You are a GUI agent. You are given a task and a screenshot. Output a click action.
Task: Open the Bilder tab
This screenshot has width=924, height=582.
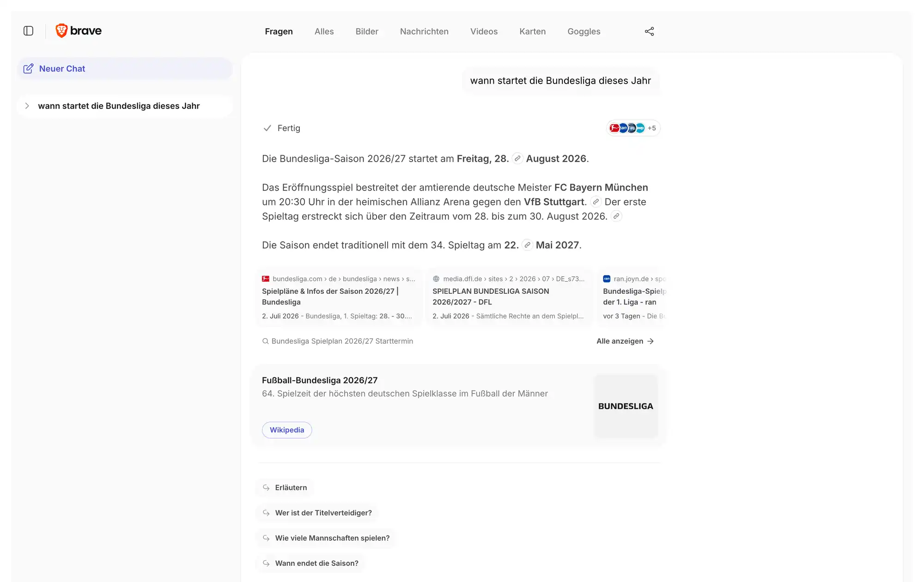click(367, 31)
